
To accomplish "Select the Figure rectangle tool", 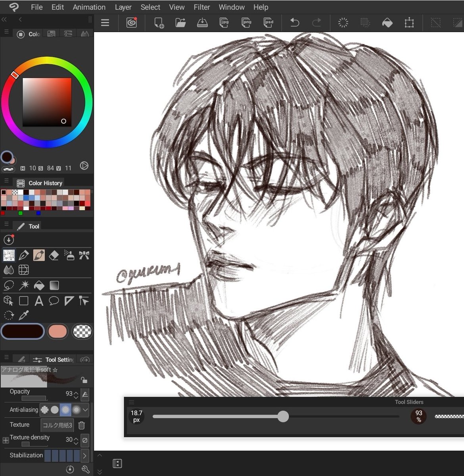I will (24, 301).
